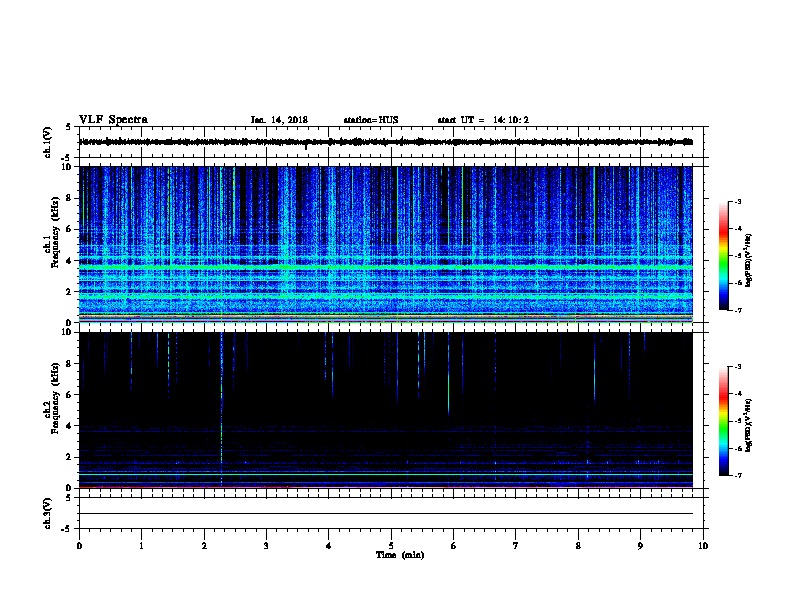This screenshot has height=612, width=792.
Task: Click the bright vertical streak in ch.2 spectrogram
Action: [x=221, y=409]
